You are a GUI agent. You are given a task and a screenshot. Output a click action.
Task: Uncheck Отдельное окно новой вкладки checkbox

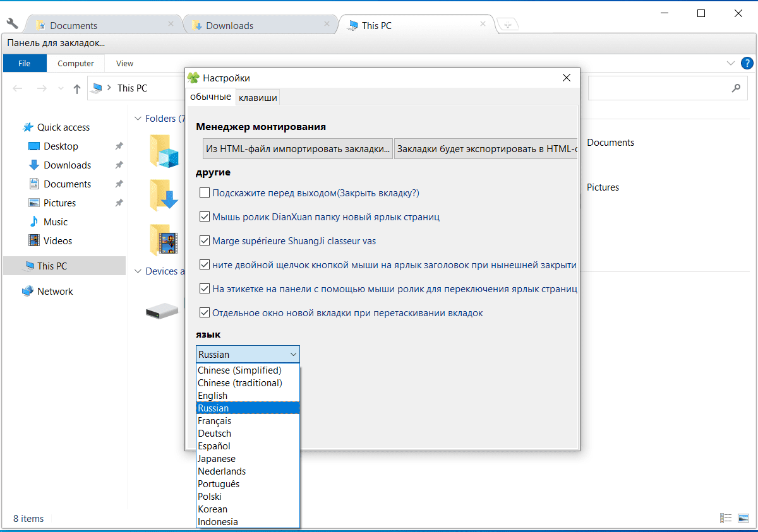[x=204, y=313]
